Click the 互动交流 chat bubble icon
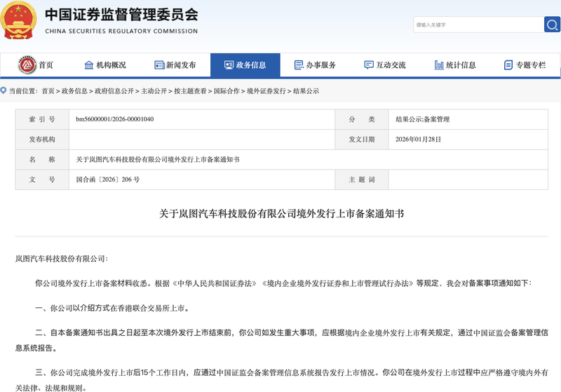The width and height of the screenshot is (561, 392). click(369, 65)
